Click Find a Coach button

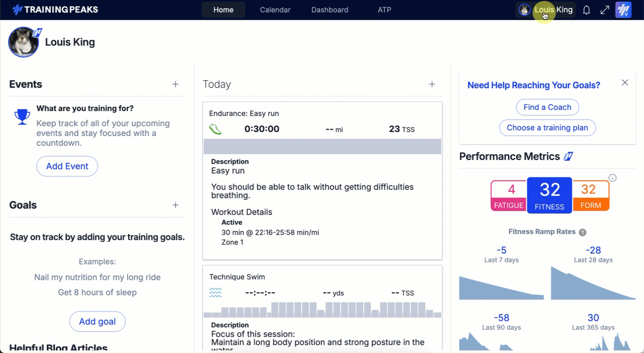point(547,107)
